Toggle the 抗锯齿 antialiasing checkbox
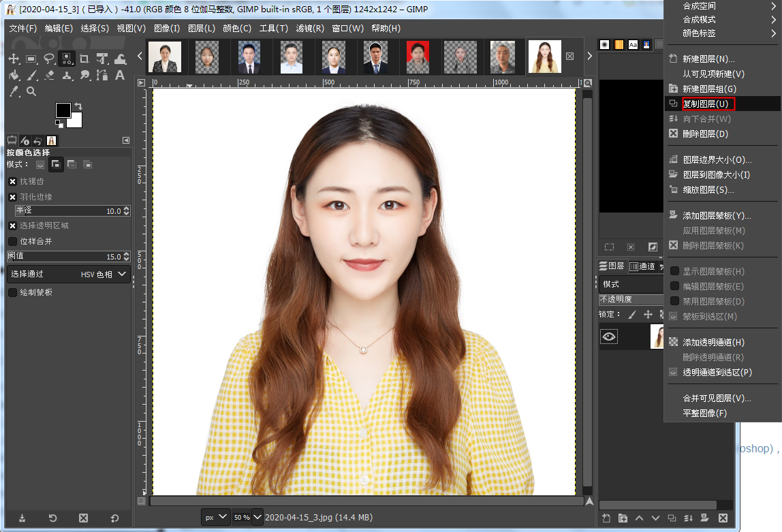Screen dimensions: 782x532 12,182
